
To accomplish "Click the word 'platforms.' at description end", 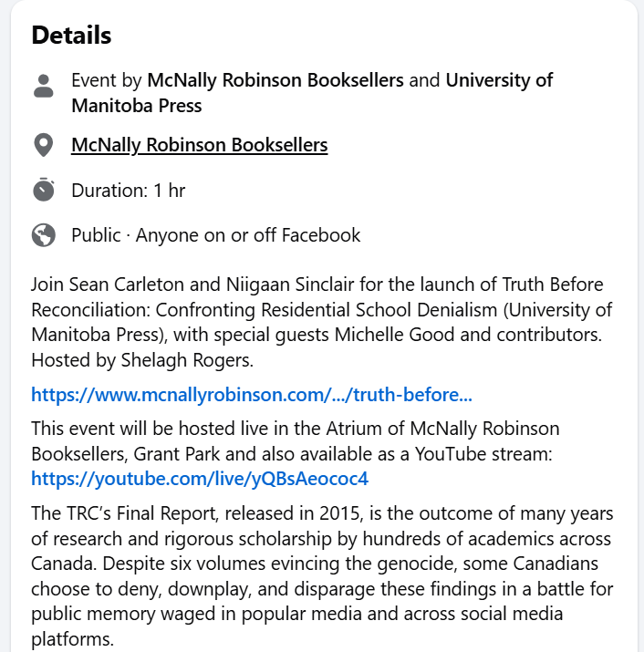I will click(72, 639).
